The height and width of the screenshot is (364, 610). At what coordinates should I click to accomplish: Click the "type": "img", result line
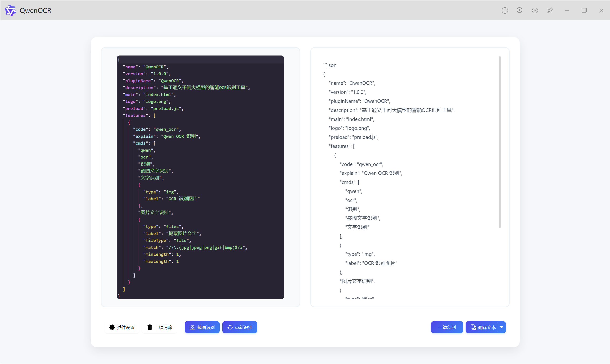coord(360,254)
